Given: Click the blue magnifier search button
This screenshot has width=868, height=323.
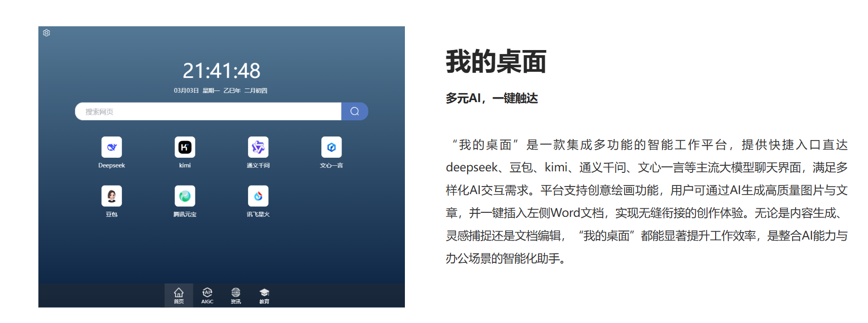Looking at the screenshot, I should tap(355, 111).
